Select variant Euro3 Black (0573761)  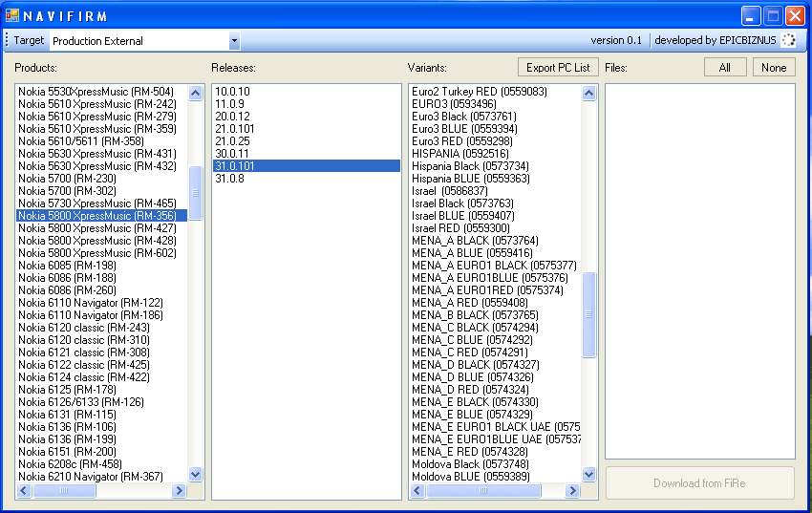point(496,117)
